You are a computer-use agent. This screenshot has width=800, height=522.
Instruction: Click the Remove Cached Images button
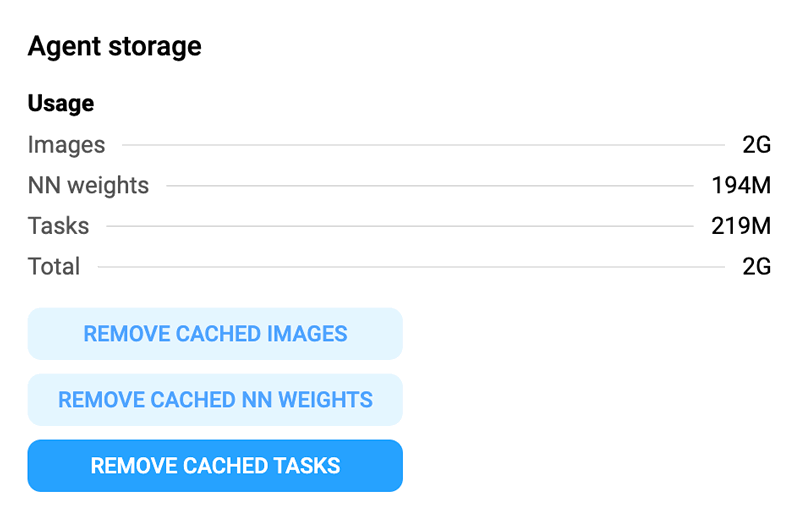[x=215, y=334]
